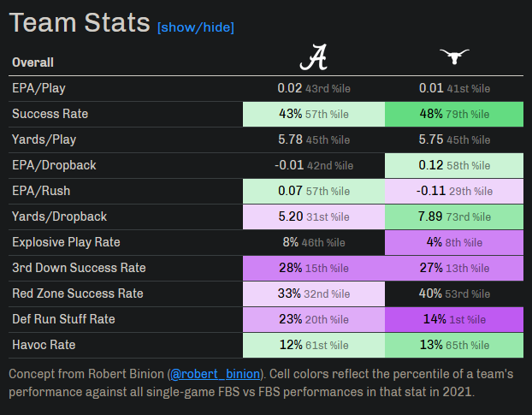Select the Overall column header
The height and width of the screenshot is (415, 532).
33,62
